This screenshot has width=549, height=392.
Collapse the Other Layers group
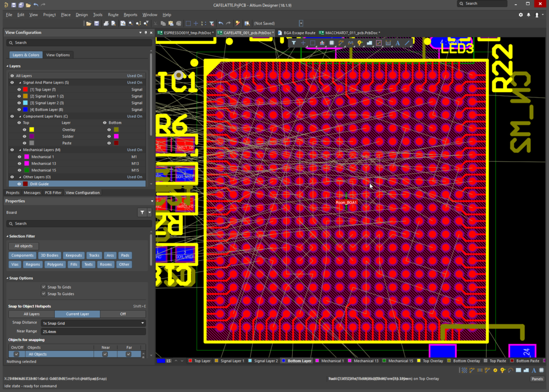[x=20, y=177]
